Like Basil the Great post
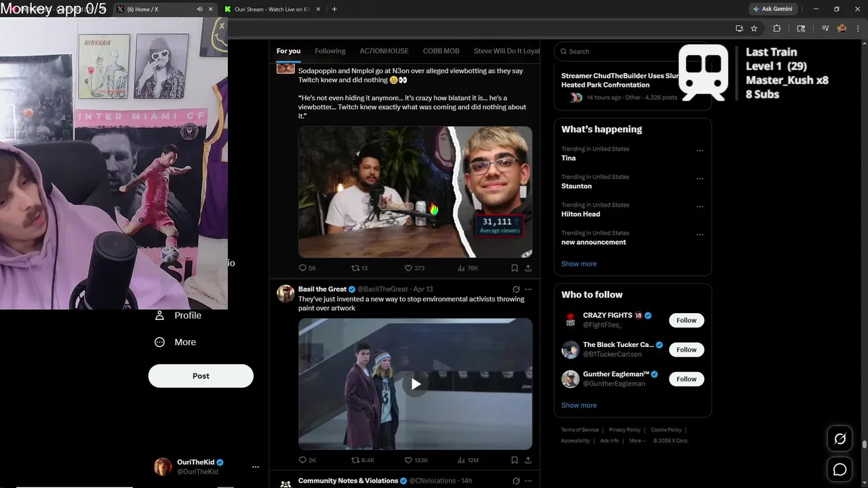The width and height of the screenshot is (868, 488). coord(416,460)
